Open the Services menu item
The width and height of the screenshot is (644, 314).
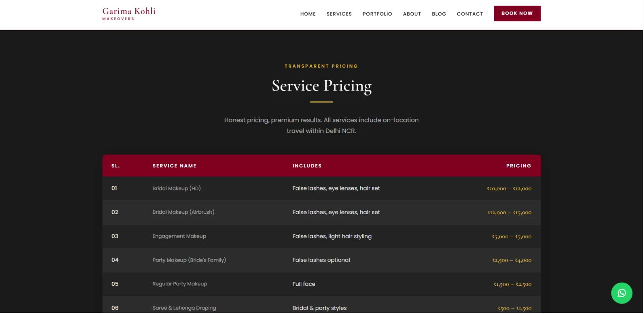coord(339,14)
